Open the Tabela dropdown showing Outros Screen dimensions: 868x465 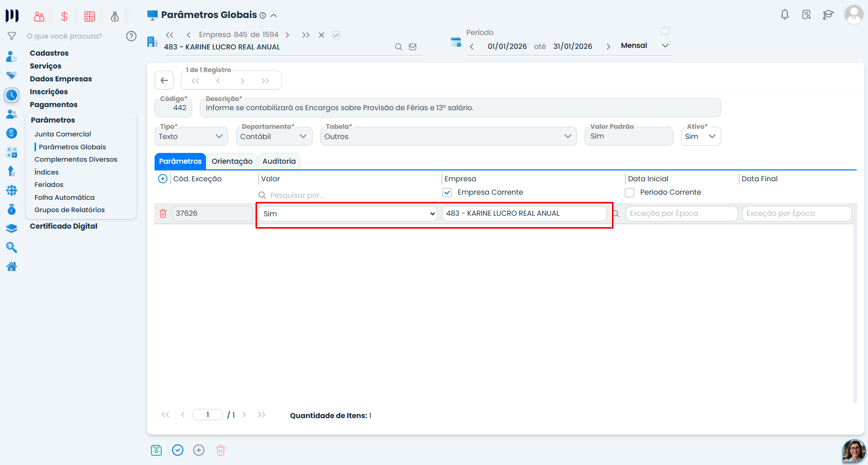click(448, 136)
